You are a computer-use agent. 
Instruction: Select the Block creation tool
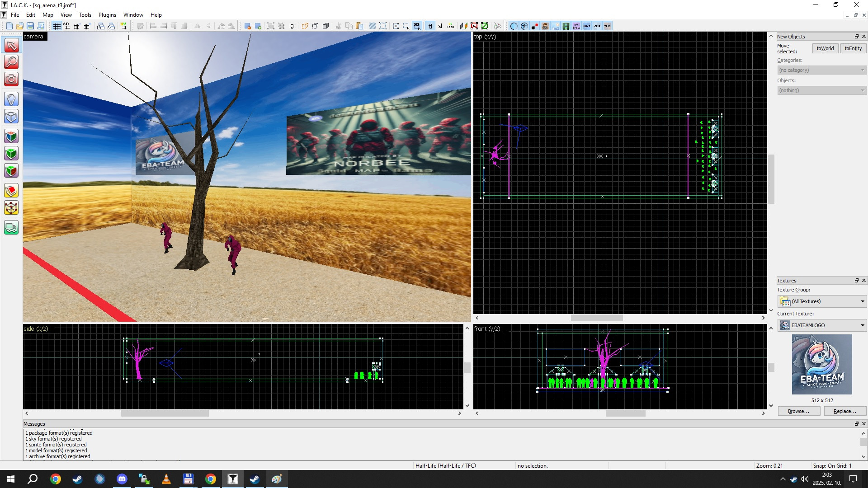point(11,116)
